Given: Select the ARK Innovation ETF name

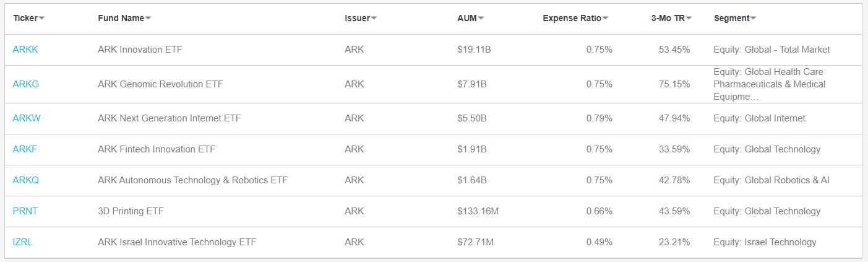Looking at the screenshot, I should (x=140, y=50).
